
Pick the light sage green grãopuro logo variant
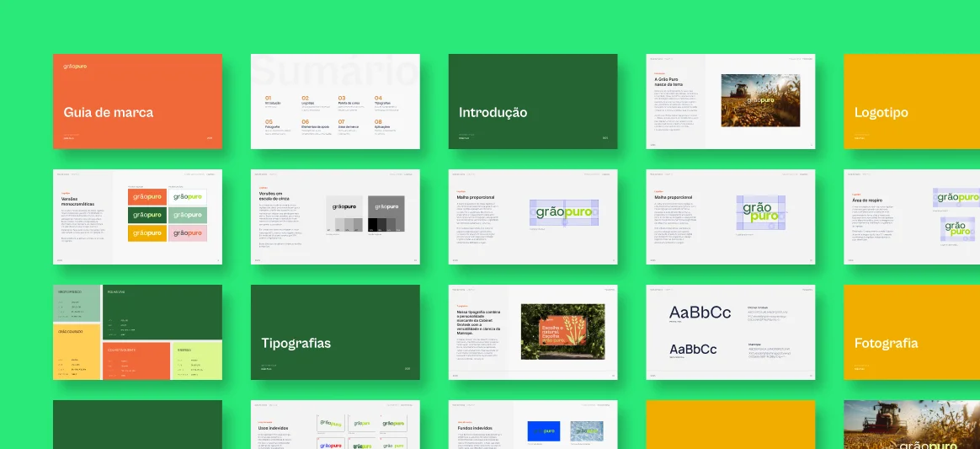188,215
